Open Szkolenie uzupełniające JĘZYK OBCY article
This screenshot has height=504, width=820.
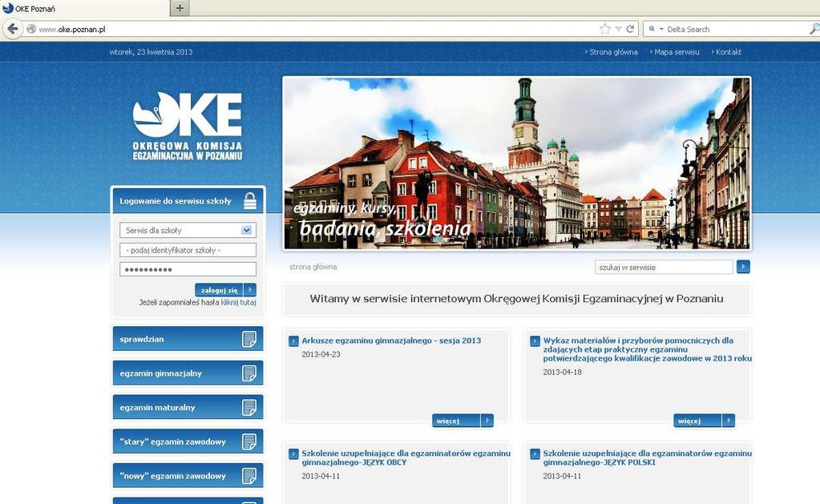pyautogui.click(x=406, y=458)
